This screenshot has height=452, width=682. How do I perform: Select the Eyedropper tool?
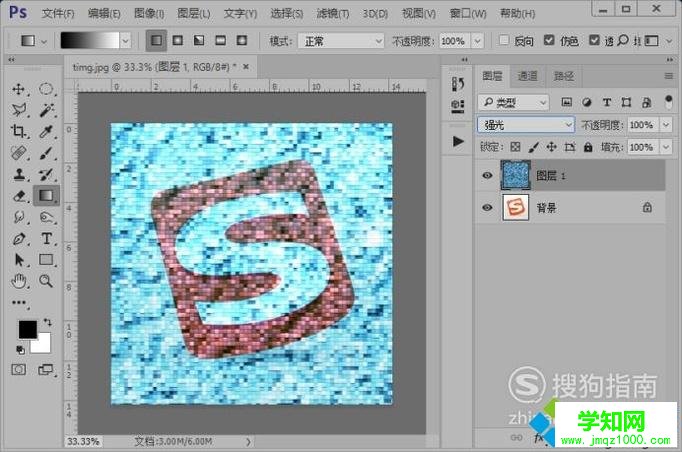[x=46, y=131]
